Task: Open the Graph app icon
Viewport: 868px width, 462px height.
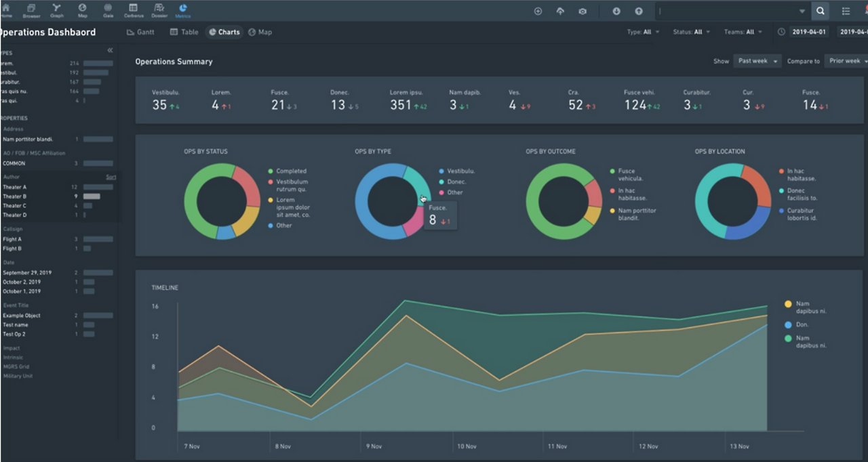Action: (56, 9)
